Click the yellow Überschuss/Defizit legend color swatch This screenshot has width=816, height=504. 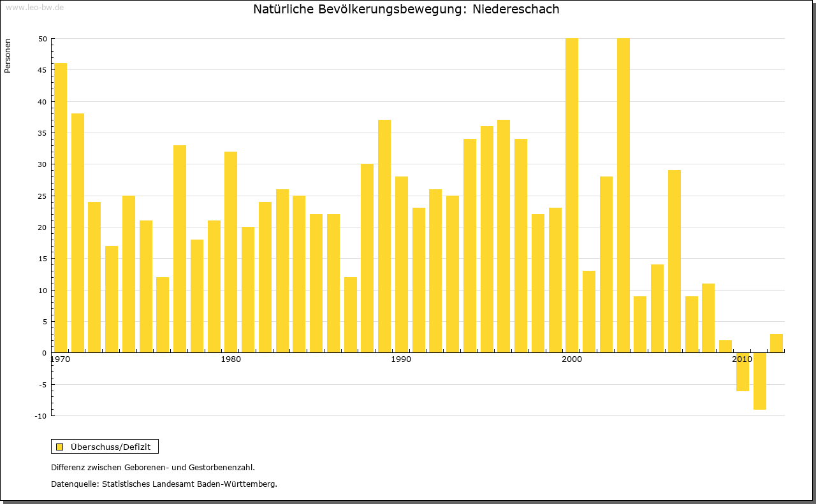click(x=59, y=447)
